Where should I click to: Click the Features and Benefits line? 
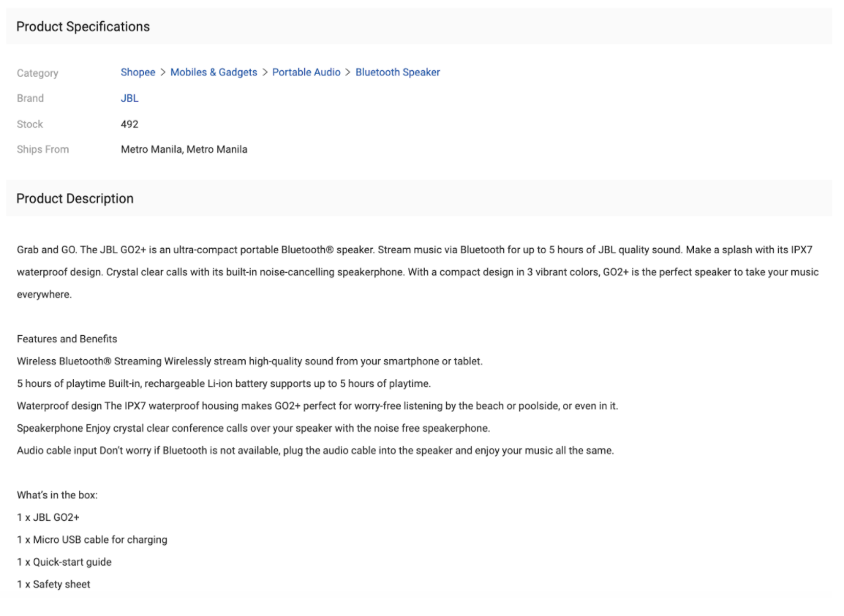click(x=67, y=339)
